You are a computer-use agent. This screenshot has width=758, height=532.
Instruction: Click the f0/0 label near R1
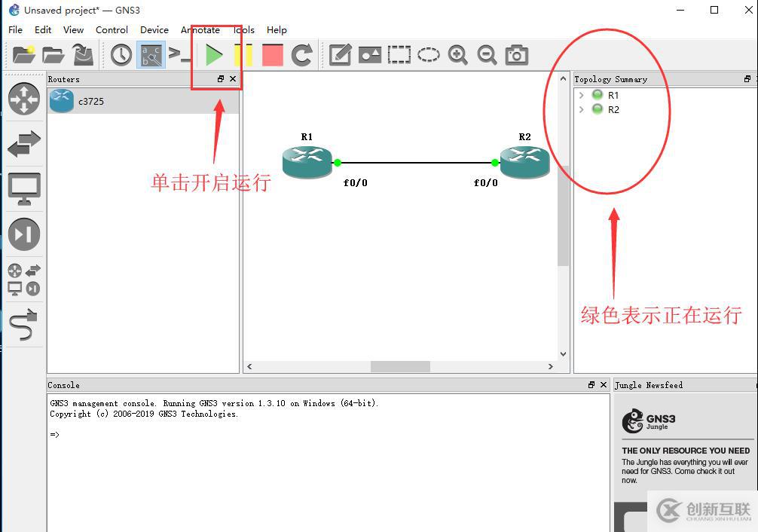tap(356, 183)
